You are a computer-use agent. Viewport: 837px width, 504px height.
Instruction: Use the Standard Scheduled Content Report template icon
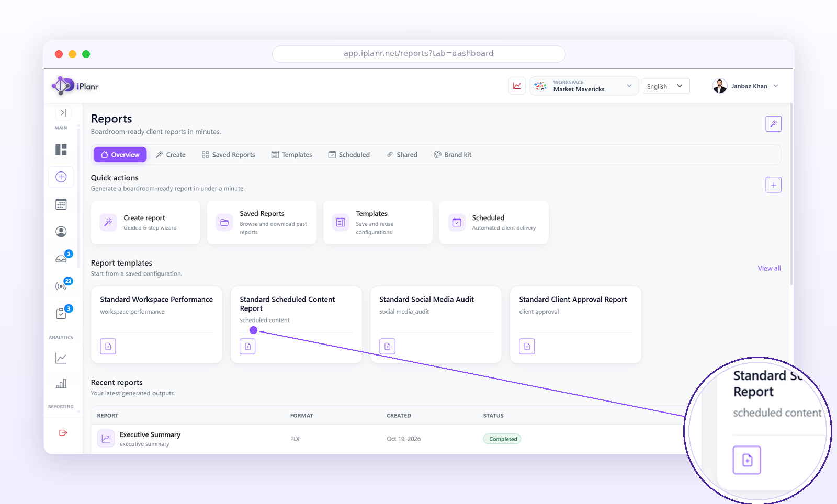click(x=247, y=346)
